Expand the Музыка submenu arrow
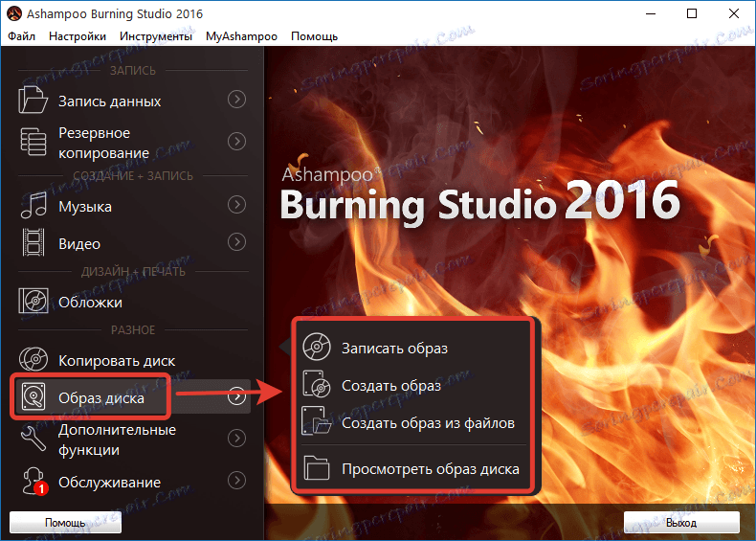The height and width of the screenshot is (541, 756). pyautogui.click(x=236, y=205)
